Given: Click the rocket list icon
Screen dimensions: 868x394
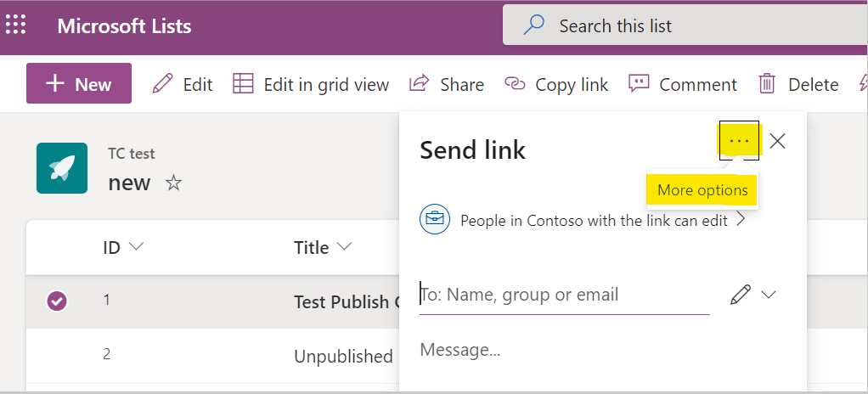Looking at the screenshot, I should tap(62, 168).
